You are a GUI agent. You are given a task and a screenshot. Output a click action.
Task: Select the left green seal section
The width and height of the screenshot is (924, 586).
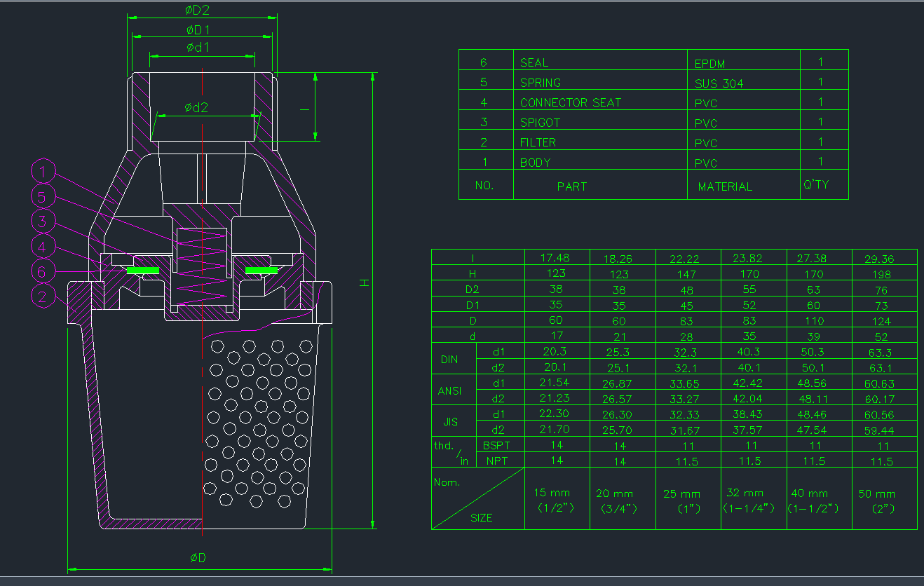click(x=144, y=270)
